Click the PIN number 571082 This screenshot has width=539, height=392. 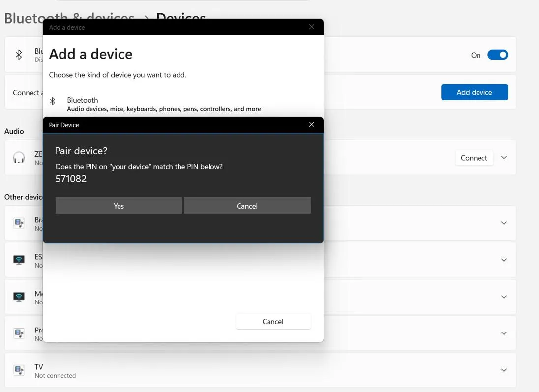71,179
